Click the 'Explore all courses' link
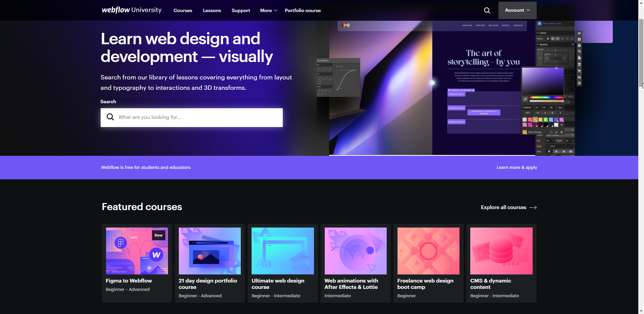 tap(509, 207)
